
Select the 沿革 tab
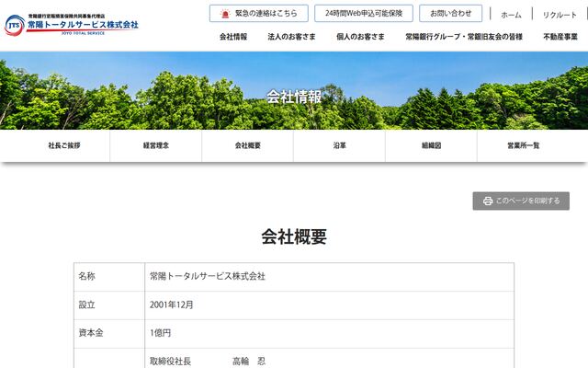point(339,145)
